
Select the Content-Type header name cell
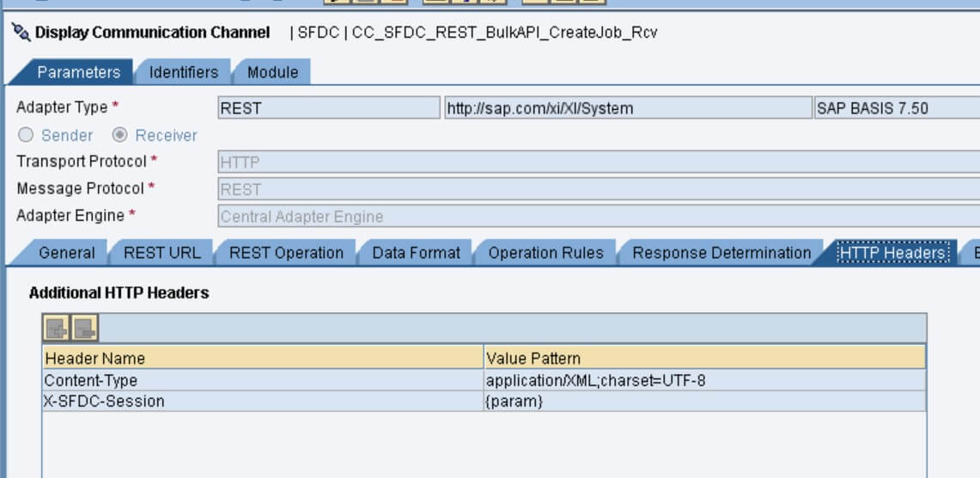point(262,380)
